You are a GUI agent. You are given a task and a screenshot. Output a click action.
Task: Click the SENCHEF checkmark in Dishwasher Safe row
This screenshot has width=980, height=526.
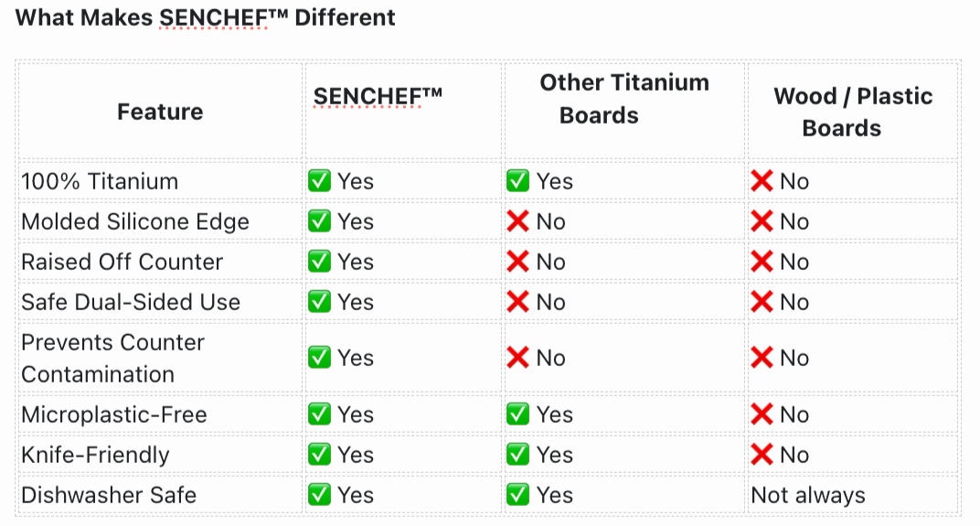(319, 495)
